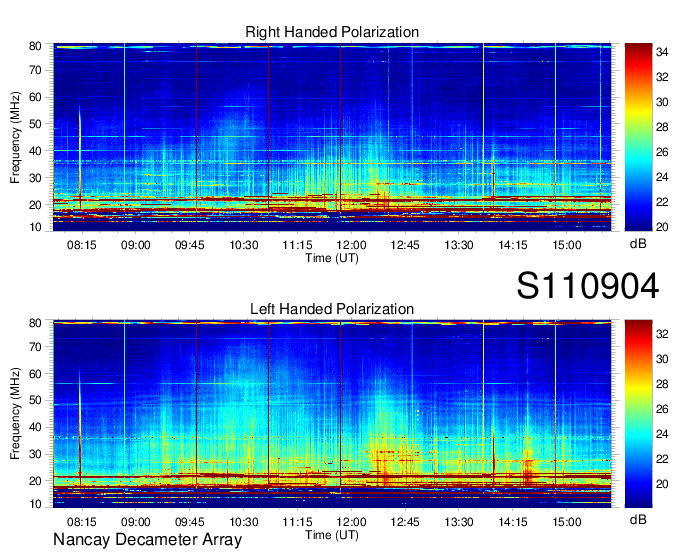Click the Right Handed Polarization dB color bar
This screenshot has width=680, height=552.
638,137
